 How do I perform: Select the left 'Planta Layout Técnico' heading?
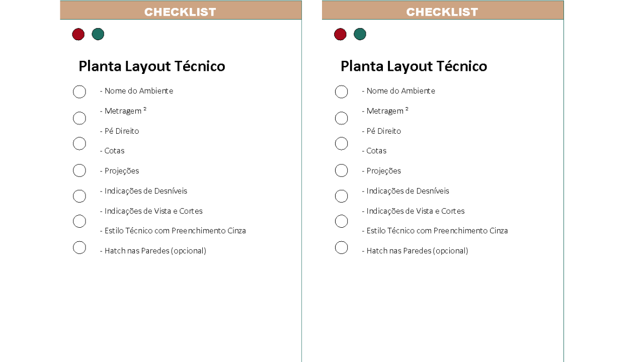click(152, 66)
